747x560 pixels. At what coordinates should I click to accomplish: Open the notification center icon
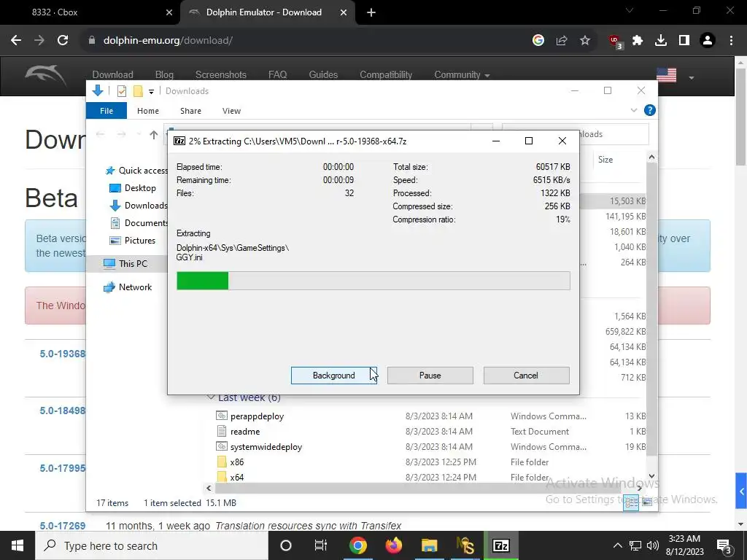[724, 545]
